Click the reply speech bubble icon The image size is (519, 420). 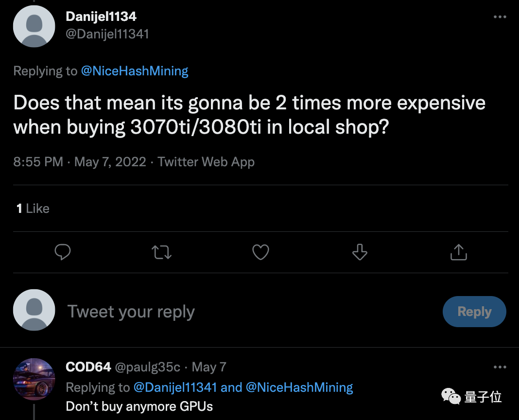point(63,252)
